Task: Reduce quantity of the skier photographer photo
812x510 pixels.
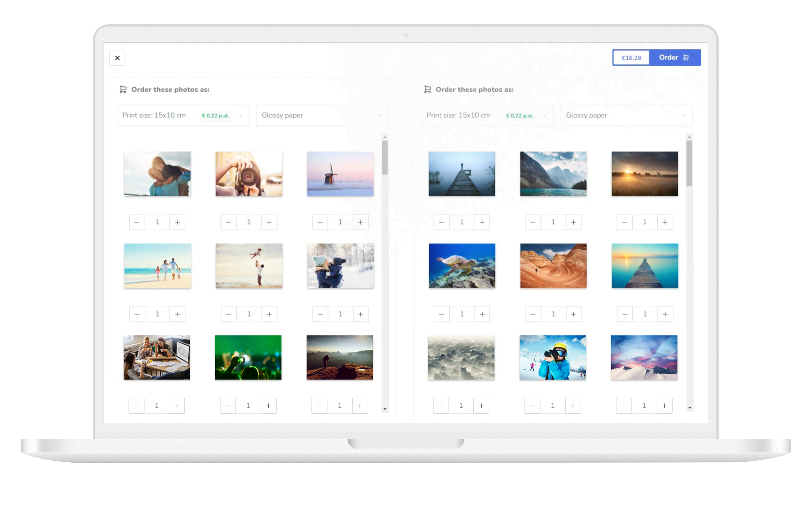Action: (532, 406)
